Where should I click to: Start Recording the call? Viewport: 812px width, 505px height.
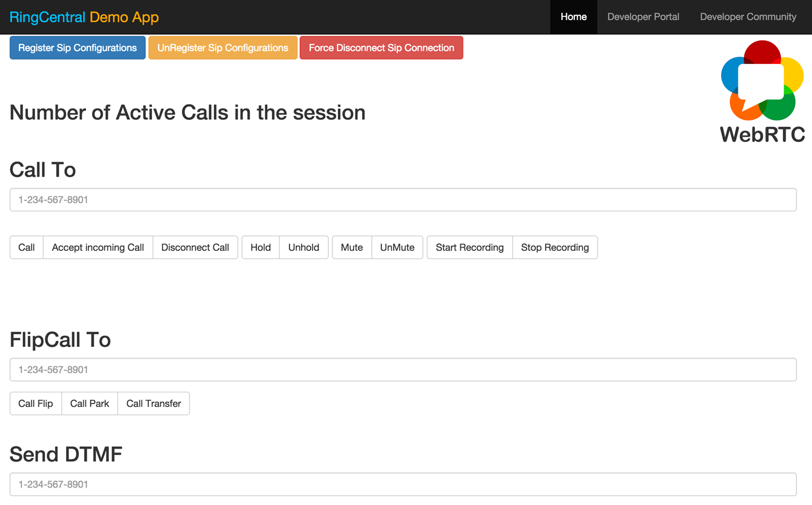pyautogui.click(x=469, y=248)
